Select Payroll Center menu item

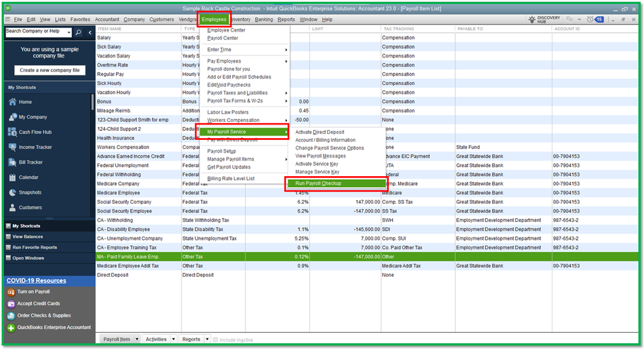point(222,38)
